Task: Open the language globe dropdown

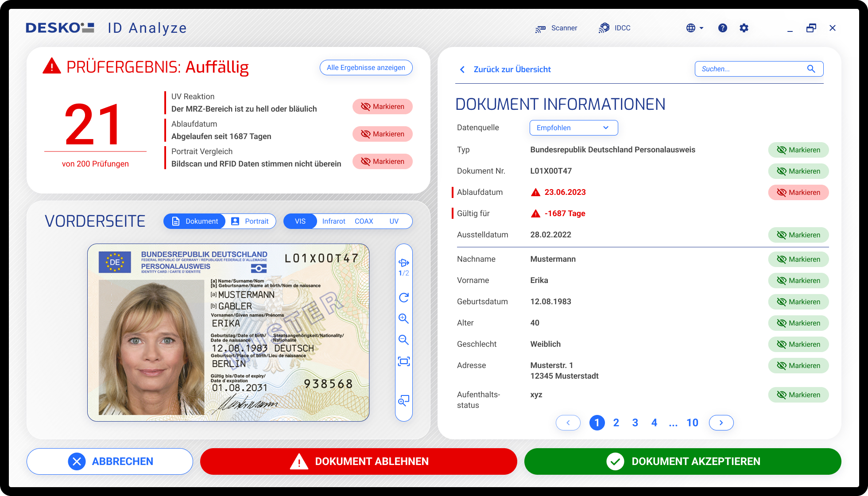Action: [694, 28]
